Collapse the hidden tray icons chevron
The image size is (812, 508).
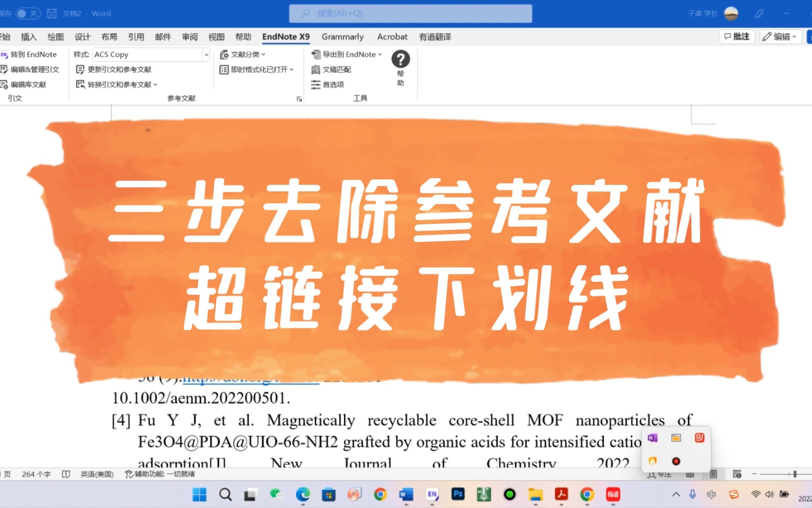(x=676, y=494)
